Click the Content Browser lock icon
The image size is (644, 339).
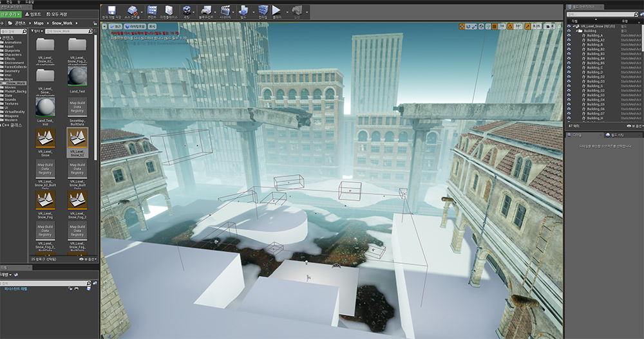click(95, 23)
